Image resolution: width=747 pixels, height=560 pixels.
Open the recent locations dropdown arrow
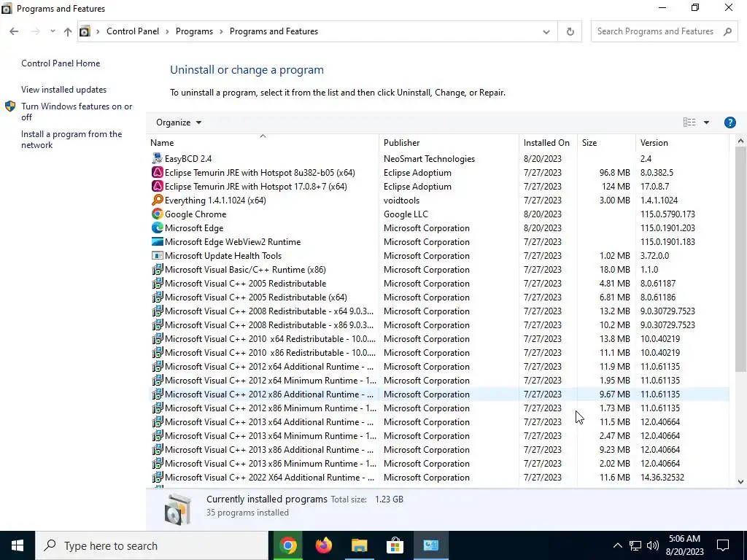tap(53, 31)
